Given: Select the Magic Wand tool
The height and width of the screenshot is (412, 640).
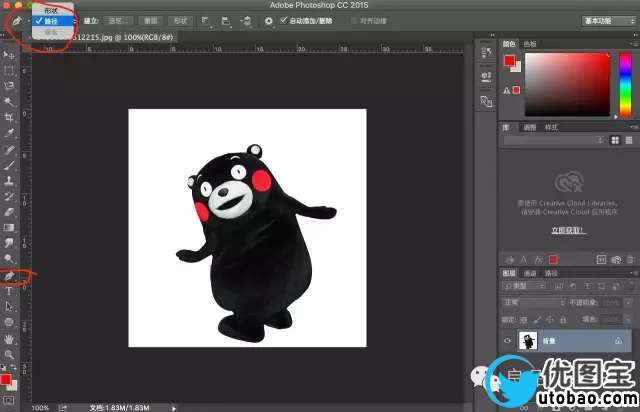Looking at the screenshot, I should pyautogui.click(x=9, y=102).
